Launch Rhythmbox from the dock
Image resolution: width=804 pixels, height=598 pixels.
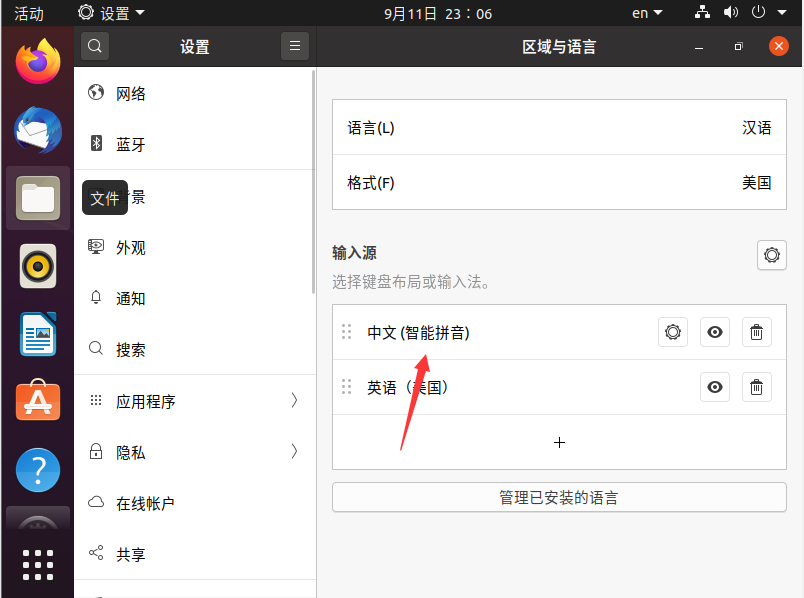pos(38,266)
